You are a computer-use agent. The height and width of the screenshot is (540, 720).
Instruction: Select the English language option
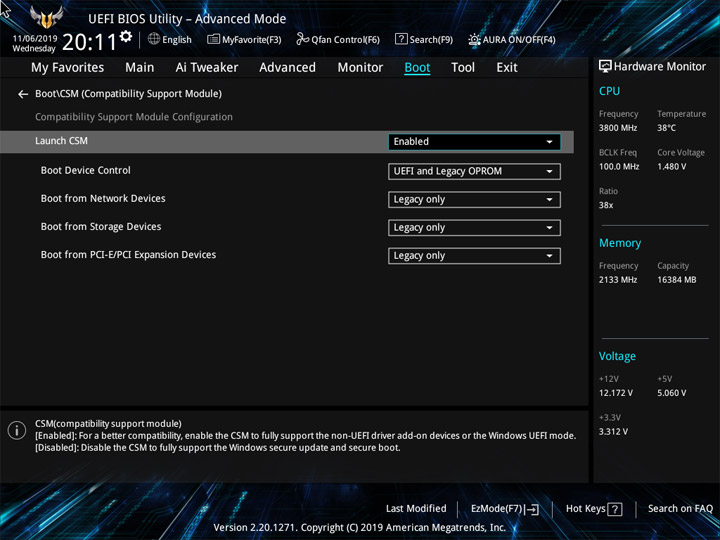click(177, 40)
